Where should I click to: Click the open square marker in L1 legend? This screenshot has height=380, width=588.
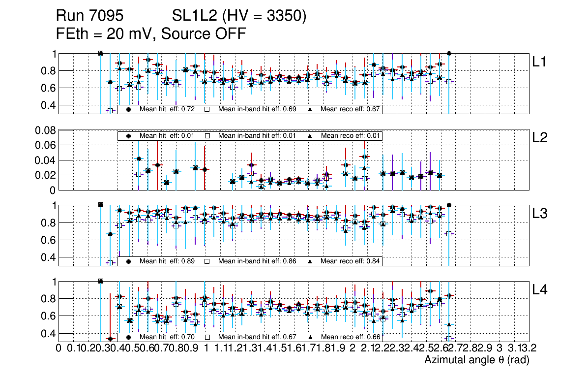[207, 109]
